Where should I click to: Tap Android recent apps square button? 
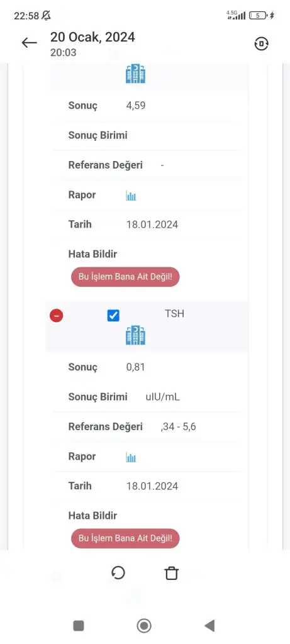[79, 626]
